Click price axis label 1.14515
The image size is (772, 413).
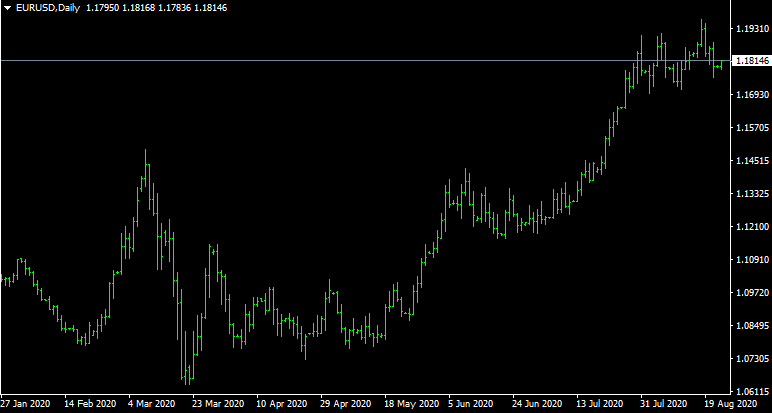pyautogui.click(x=751, y=160)
